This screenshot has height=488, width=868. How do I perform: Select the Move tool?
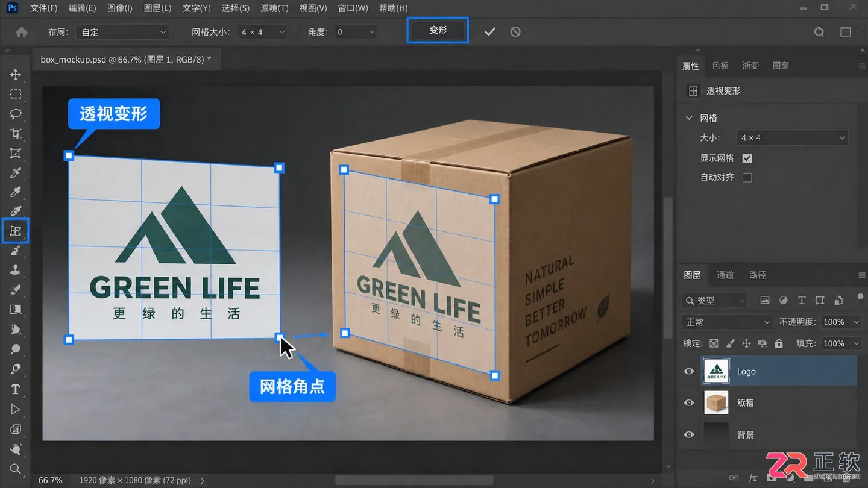pyautogui.click(x=16, y=74)
